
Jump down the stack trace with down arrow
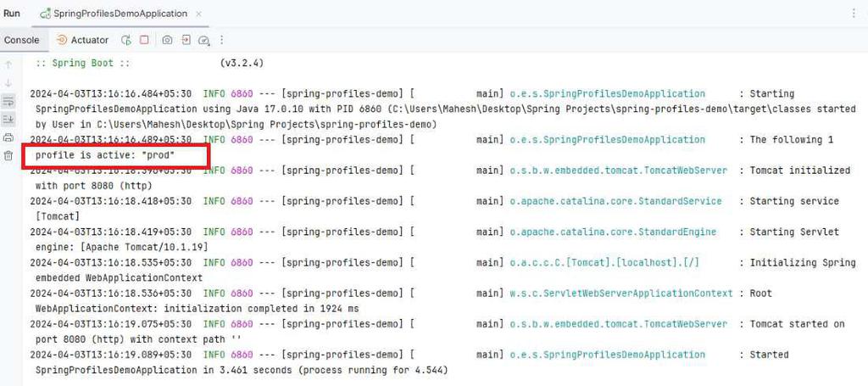8,83
